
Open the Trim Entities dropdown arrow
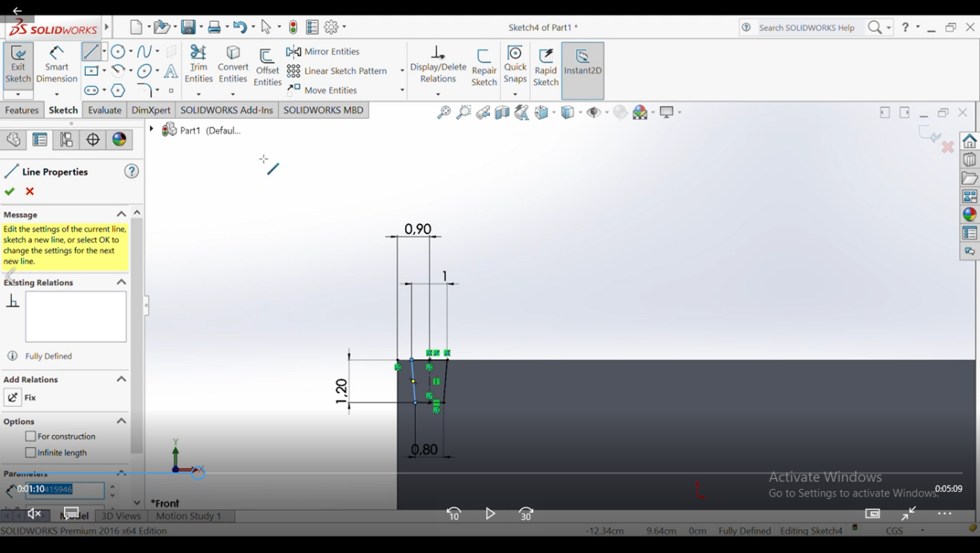point(199,94)
